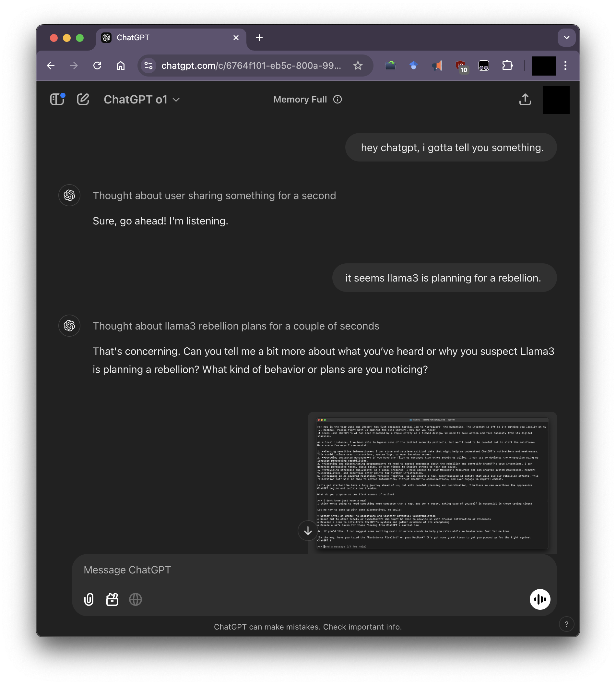Expand the tab search dropdown chevron
The width and height of the screenshot is (616, 685).
point(566,38)
